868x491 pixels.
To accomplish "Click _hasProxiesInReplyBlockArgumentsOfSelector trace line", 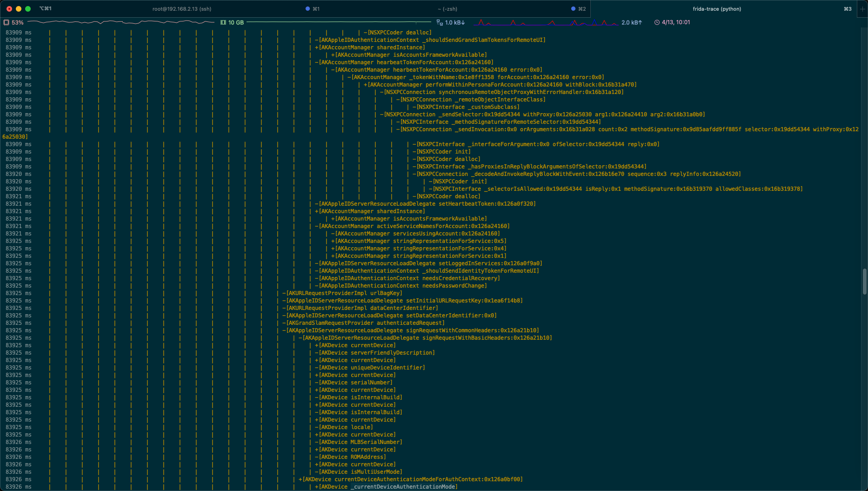I will (x=529, y=167).
